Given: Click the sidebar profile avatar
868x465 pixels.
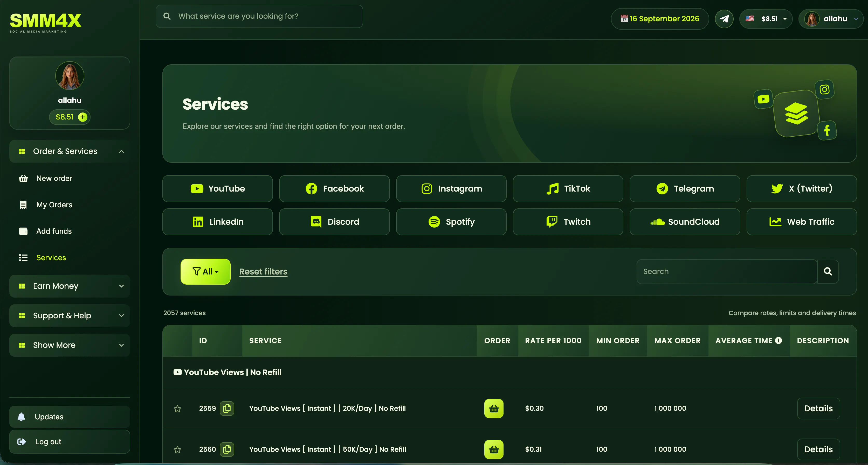Looking at the screenshot, I should 70,76.
